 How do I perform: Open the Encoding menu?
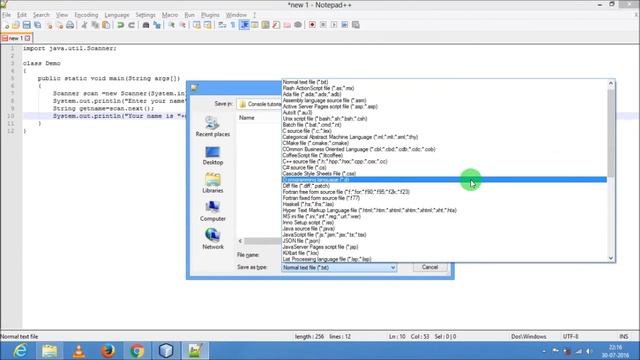coord(86,15)
